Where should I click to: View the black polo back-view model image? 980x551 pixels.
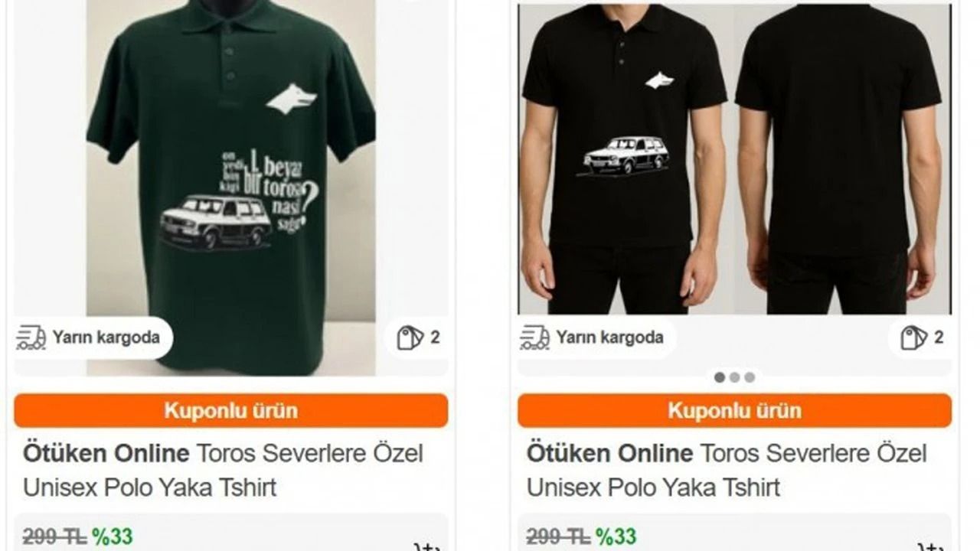click(842, 159)
